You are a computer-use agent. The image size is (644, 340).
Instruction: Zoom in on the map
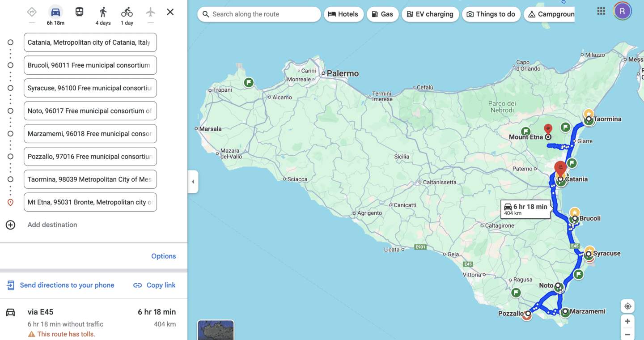coord(627,321)
